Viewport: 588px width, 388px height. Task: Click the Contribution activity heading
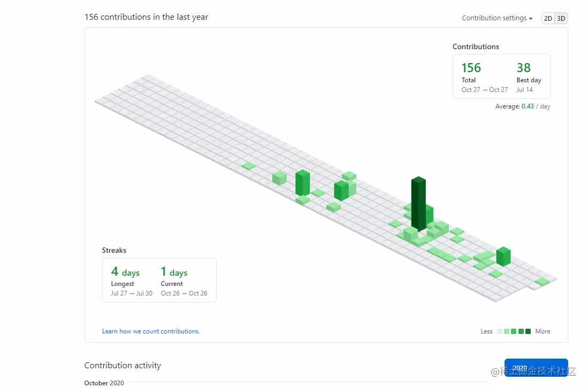coord(123,366)
